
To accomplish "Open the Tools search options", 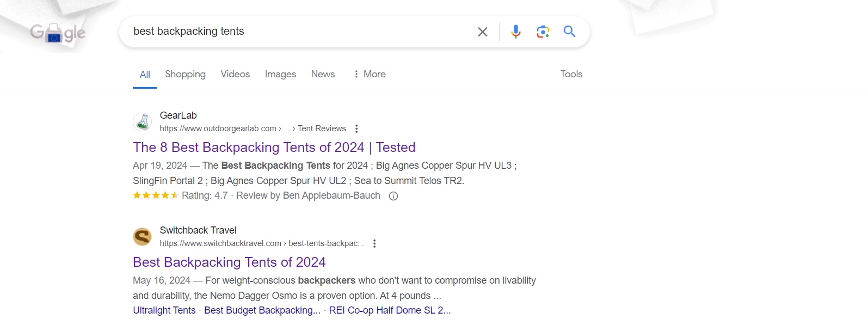I will coord(571,74).
